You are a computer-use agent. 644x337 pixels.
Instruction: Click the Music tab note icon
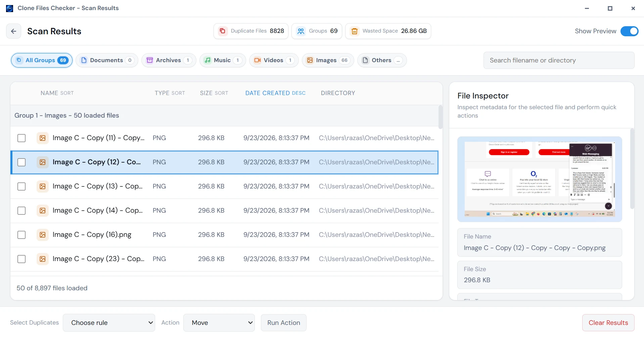pyautogui.click(x=208, y=60)
